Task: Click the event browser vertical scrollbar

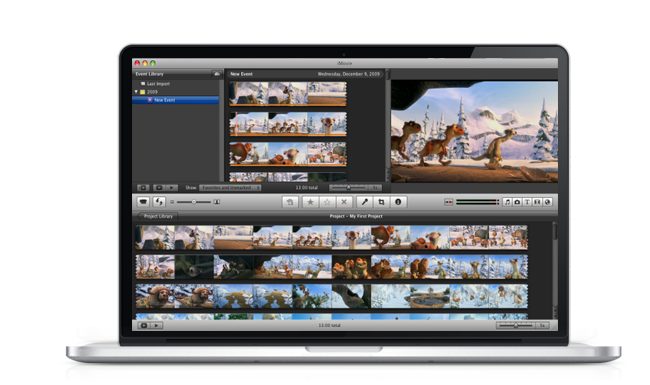Action: (x=388, y=126)
